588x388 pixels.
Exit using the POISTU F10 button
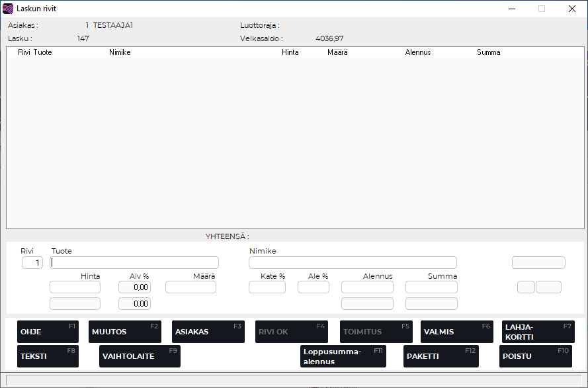pyautogui.click(x=535, y=356)
